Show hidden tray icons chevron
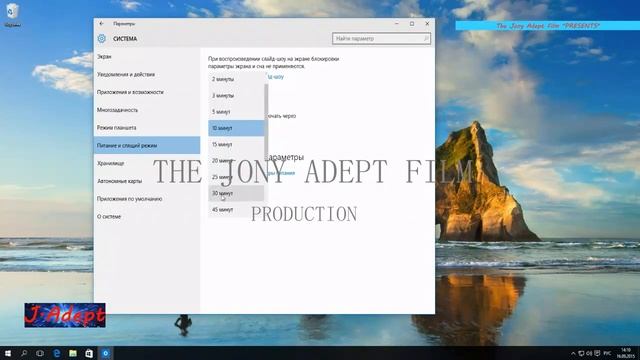 tap(573, 353)
